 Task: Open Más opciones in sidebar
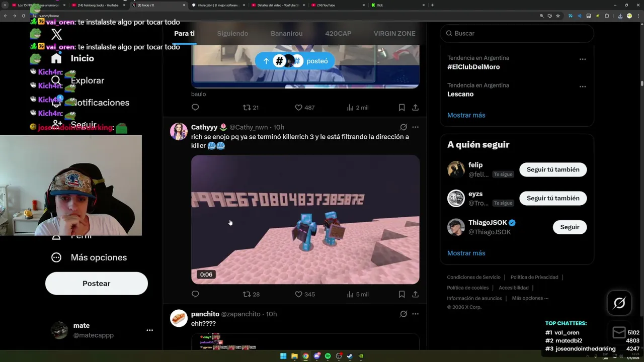click(x=89, y=257)
